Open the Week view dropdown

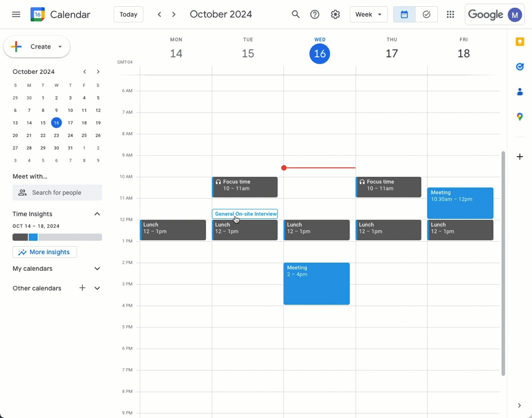(x=368, y=15)
